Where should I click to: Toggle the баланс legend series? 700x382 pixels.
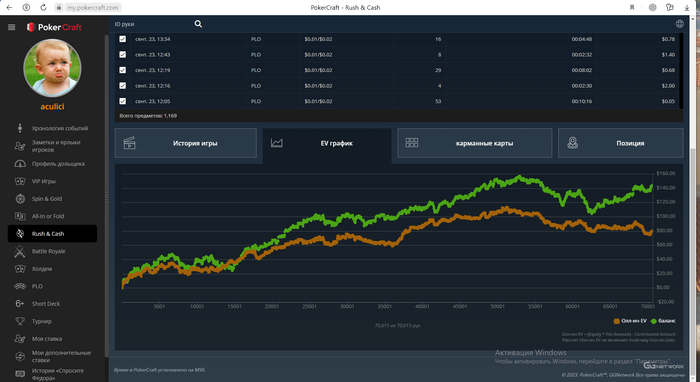pyautogui.click(x=663, y=321)
